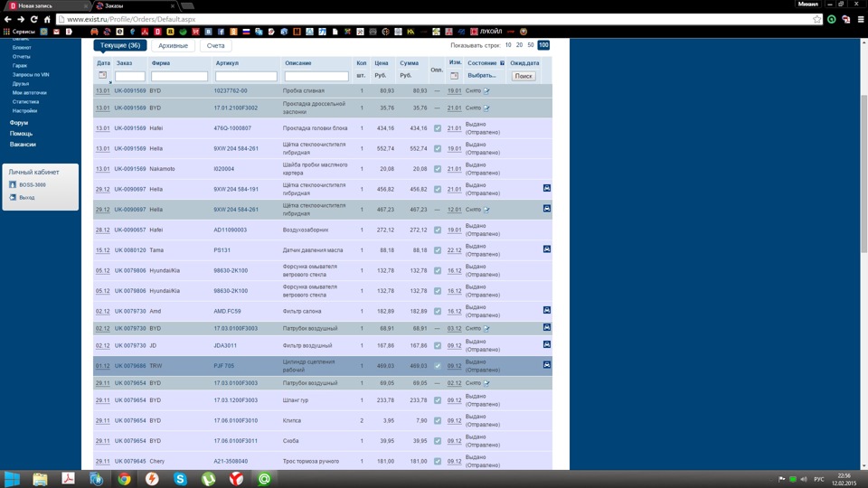
Task: Open calendar picker under Изм. column
Action: click(x=454, y=75)
